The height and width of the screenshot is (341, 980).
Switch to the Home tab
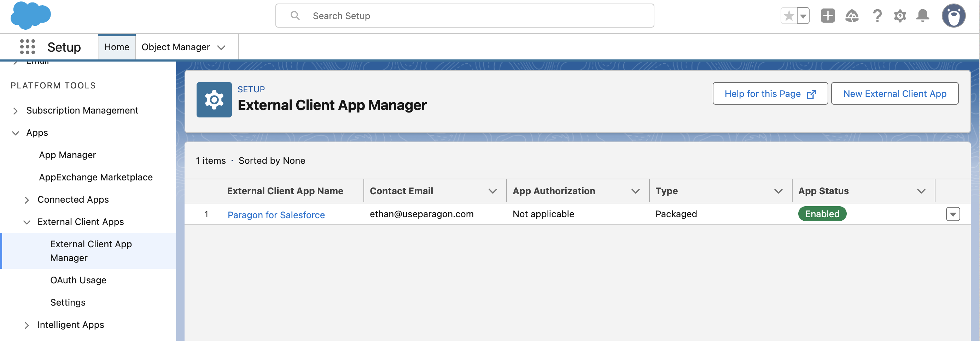(x=116, y=47)
